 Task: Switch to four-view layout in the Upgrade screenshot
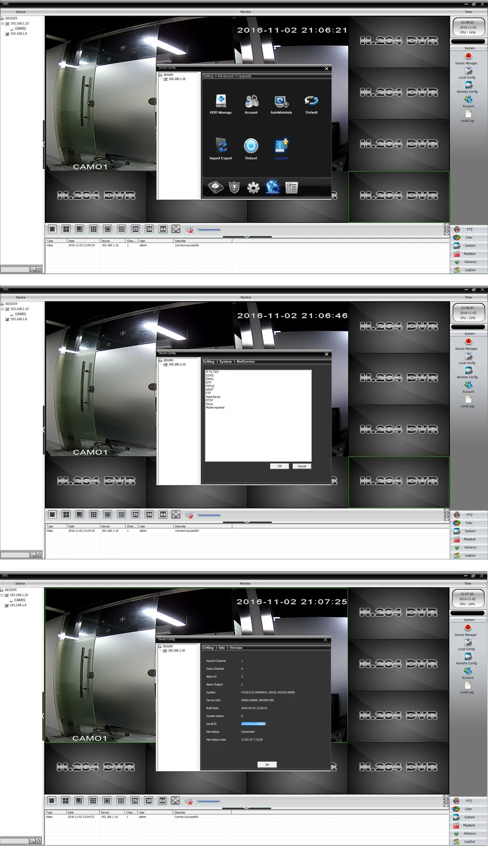click(66, 229)
